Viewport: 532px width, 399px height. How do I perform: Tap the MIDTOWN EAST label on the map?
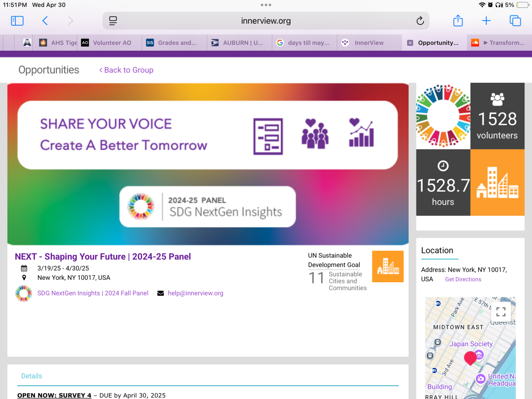(458, 328)
